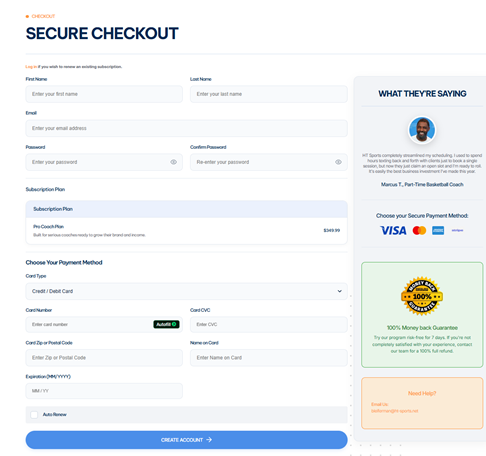Show password using eye icon in Password field
486x456 pixels.
(x=173, y=162)
